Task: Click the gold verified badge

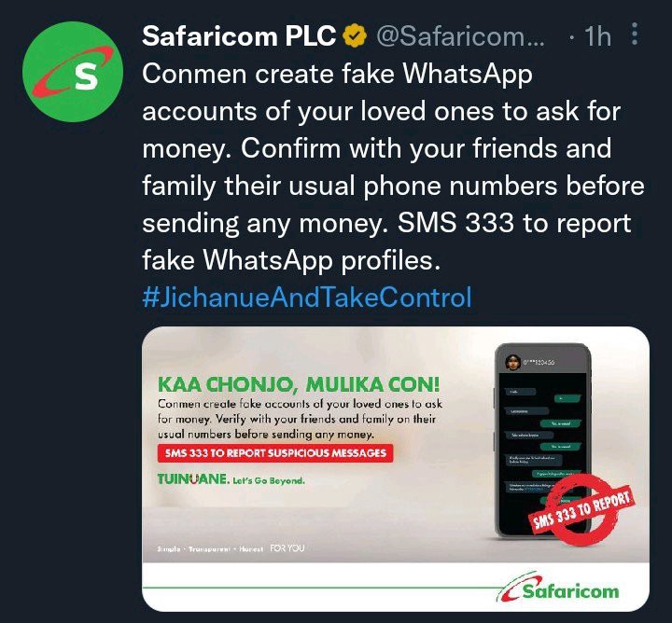Action: [x=354, y=36]
